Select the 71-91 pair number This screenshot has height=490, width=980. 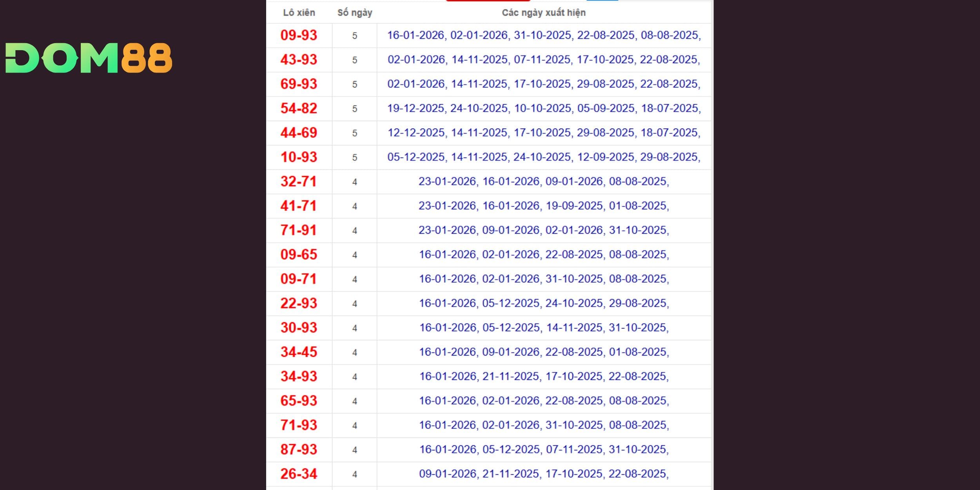pos(299,230)
